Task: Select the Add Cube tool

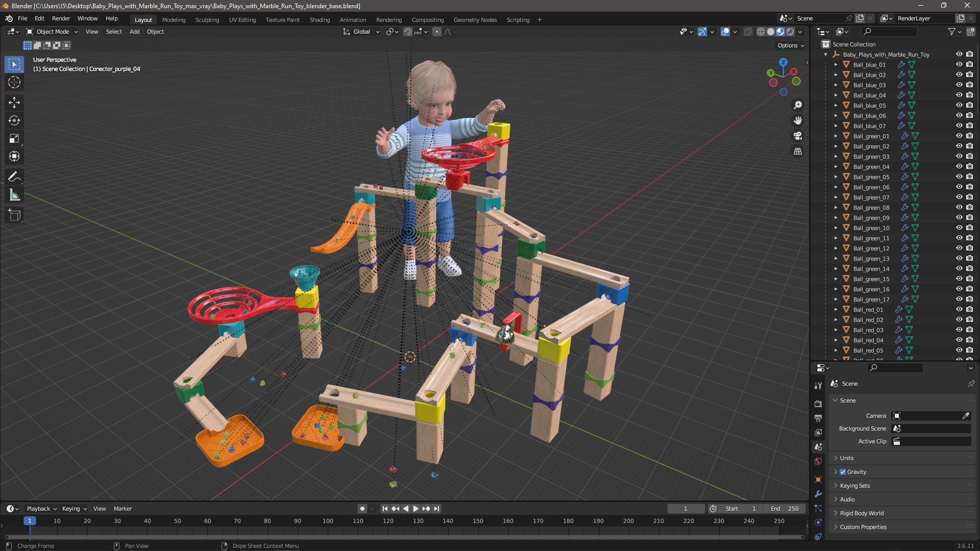Action: (14, 215)
